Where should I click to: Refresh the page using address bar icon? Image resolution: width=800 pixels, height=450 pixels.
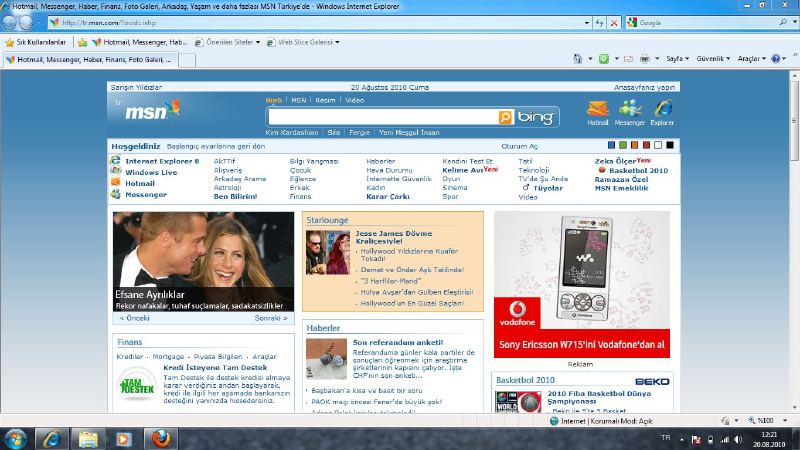tap(599, 23)
